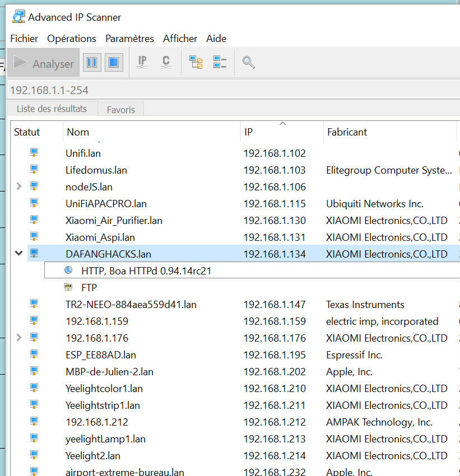Click the Texas Instruments manufacturer cell
This screenshot has height=476, width=460.
pos(365,304)
